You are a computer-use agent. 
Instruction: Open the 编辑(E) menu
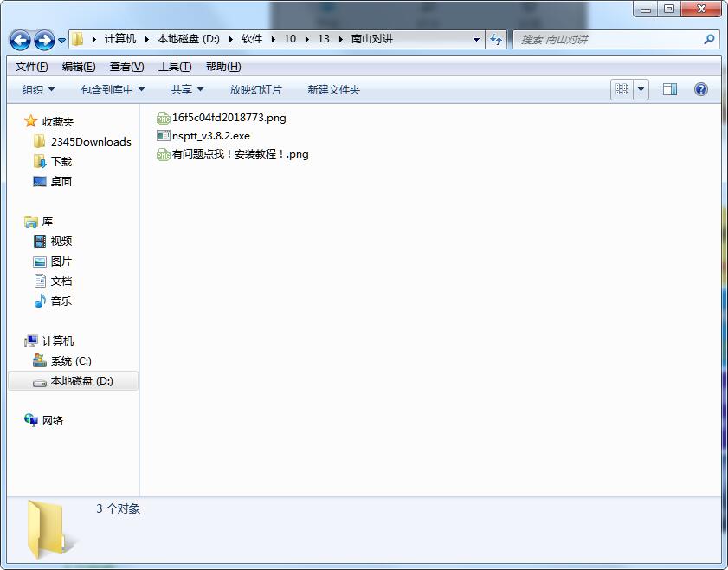(x=79, y=67)
